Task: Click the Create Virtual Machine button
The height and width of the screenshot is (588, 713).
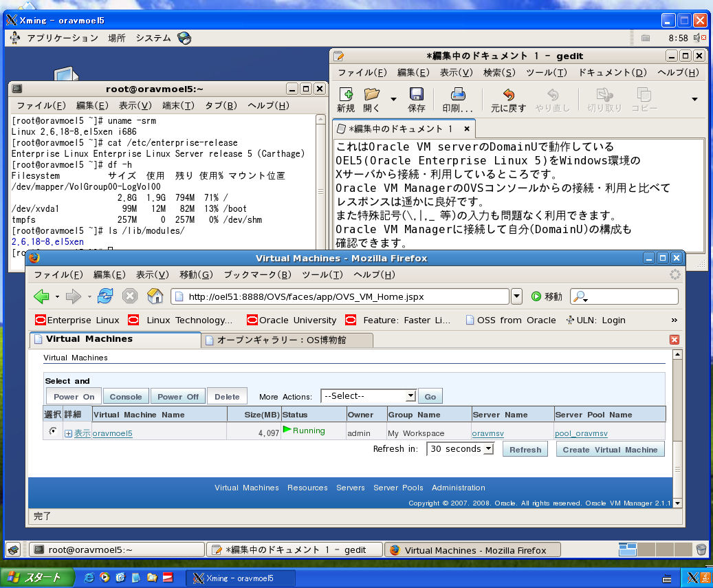Action: click(611, 450)
